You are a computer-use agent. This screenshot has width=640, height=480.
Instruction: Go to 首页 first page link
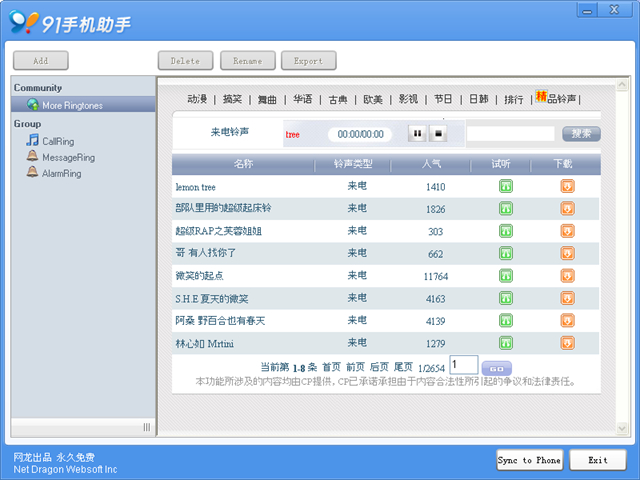(331, 367)
